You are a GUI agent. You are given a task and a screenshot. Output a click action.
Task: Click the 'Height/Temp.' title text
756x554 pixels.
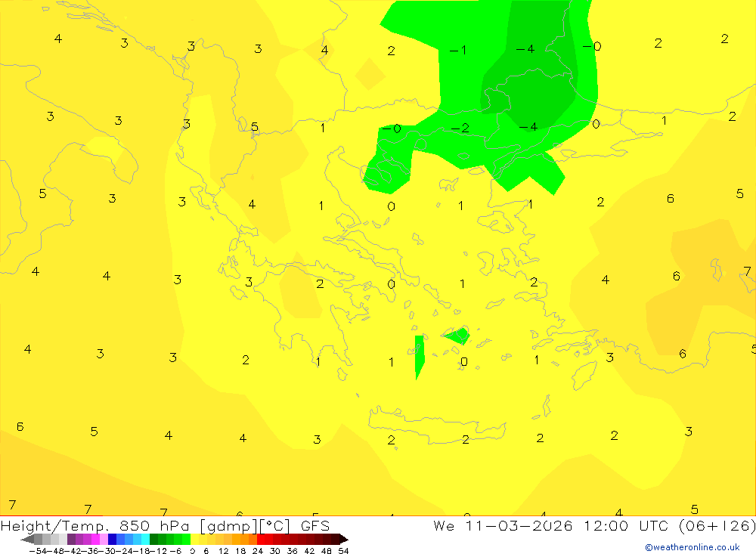55,526
